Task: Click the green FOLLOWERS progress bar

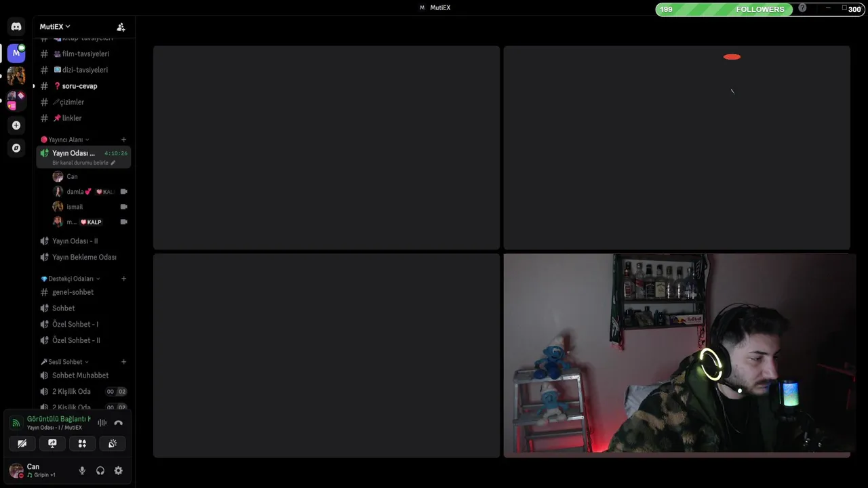Action: coord(724,9)
